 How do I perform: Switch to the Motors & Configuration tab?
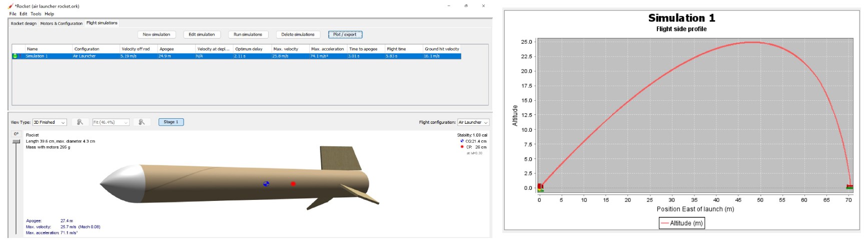62,24
